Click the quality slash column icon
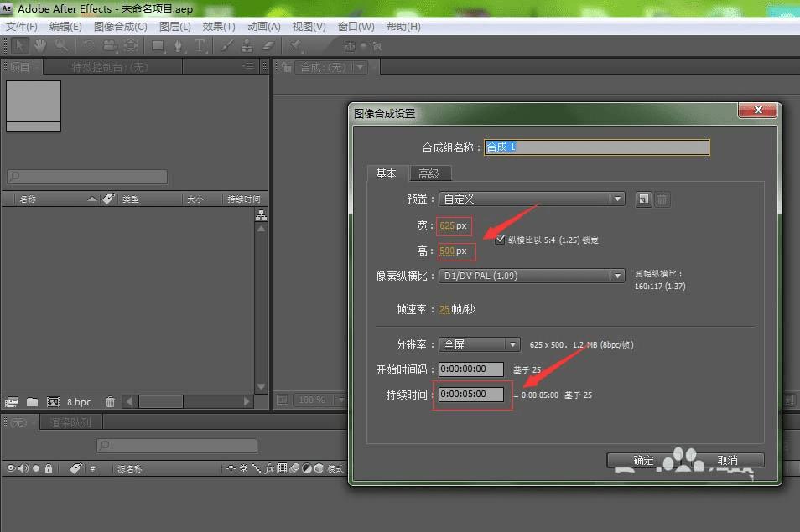 click(257, 468)
